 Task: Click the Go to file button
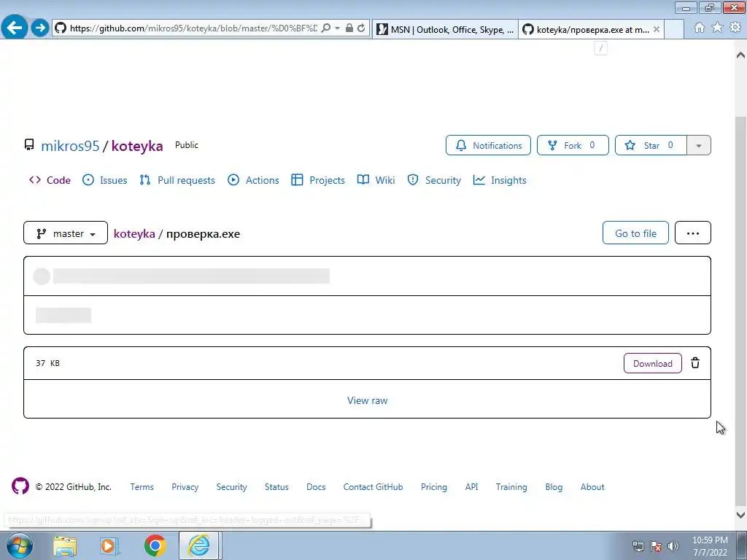(x=635, y=233)
